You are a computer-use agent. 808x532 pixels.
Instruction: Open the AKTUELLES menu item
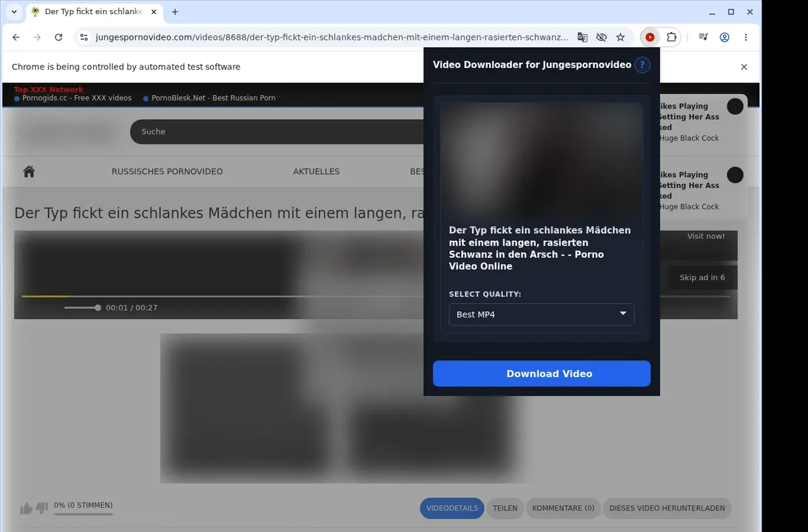pos(316,172)
